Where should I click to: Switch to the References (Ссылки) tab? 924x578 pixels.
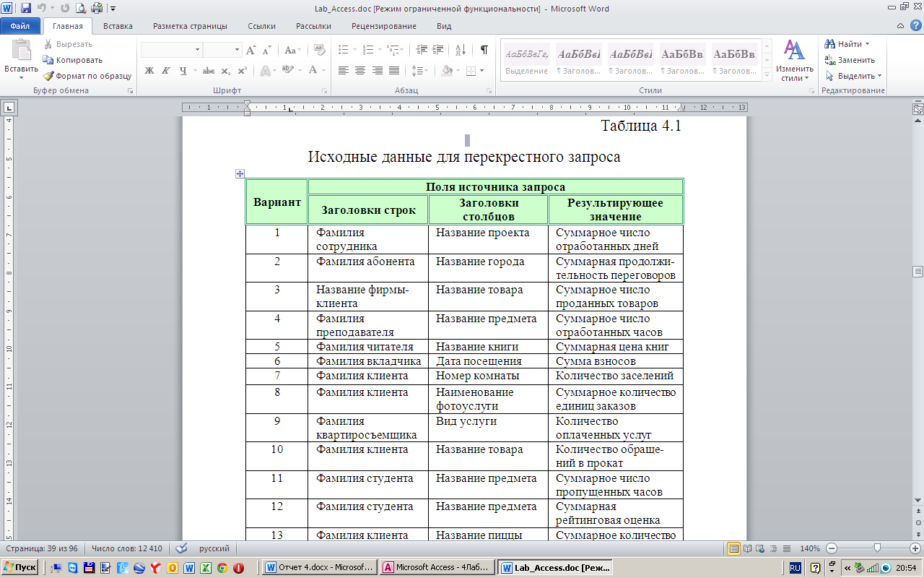coord(261,26)
